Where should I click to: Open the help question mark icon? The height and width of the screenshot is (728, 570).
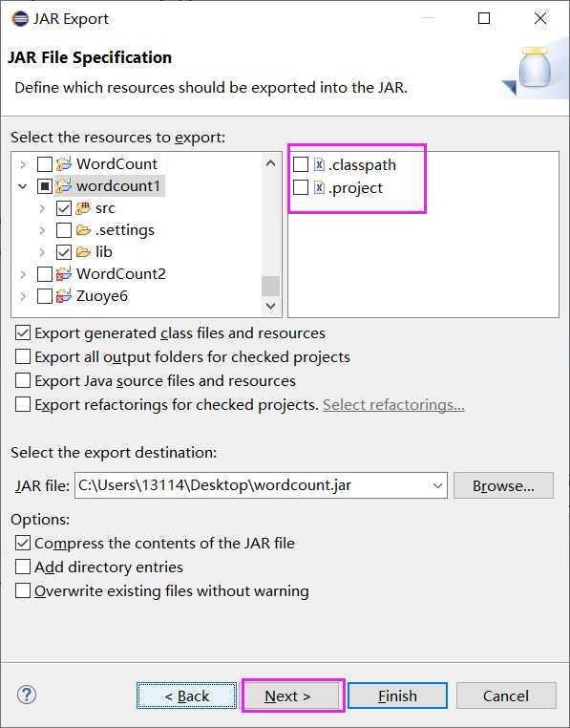27,695
